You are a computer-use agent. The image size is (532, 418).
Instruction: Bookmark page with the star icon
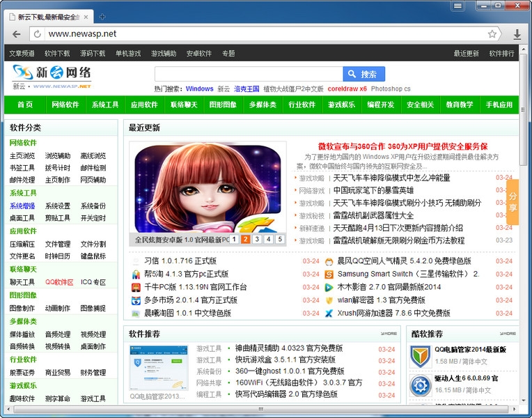[x=492, y=34]
